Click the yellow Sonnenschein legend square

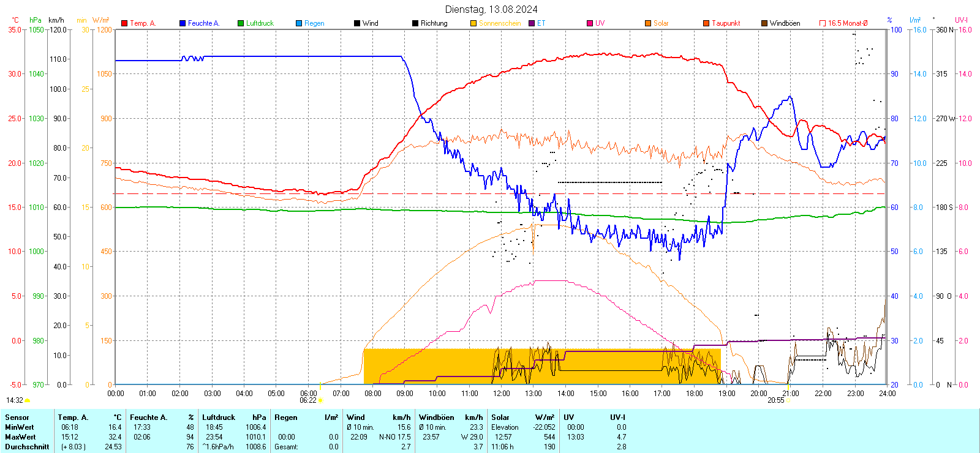click(x=473, y=23)
